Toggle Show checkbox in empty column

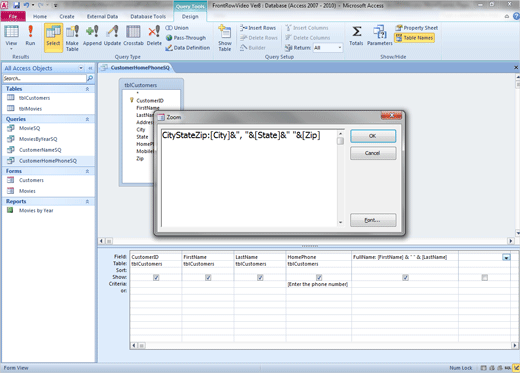pos(485,277)
